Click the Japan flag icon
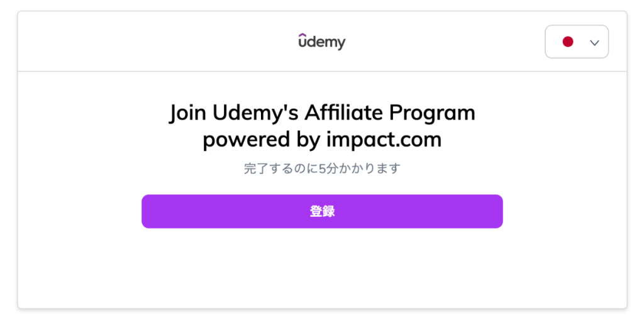The image size is (644, 325). 568,42
